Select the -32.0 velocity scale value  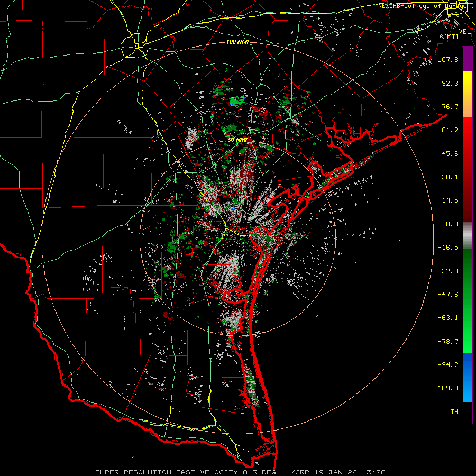pyautogui.click(x=448, y=271)
